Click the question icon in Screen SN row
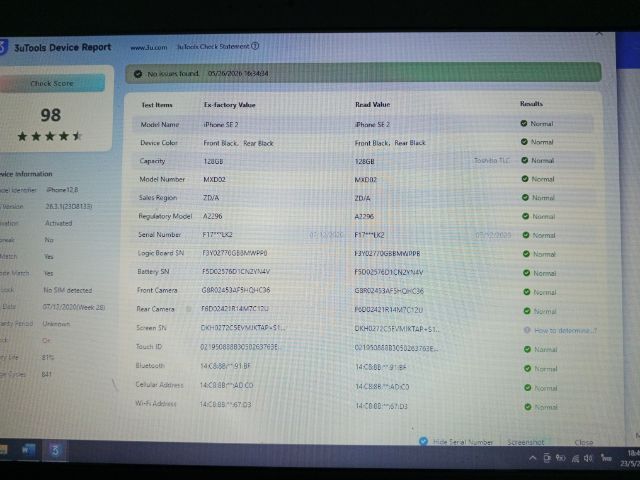Image resolution: width=640 pixels, height=480 pixels. pos(527,330)
